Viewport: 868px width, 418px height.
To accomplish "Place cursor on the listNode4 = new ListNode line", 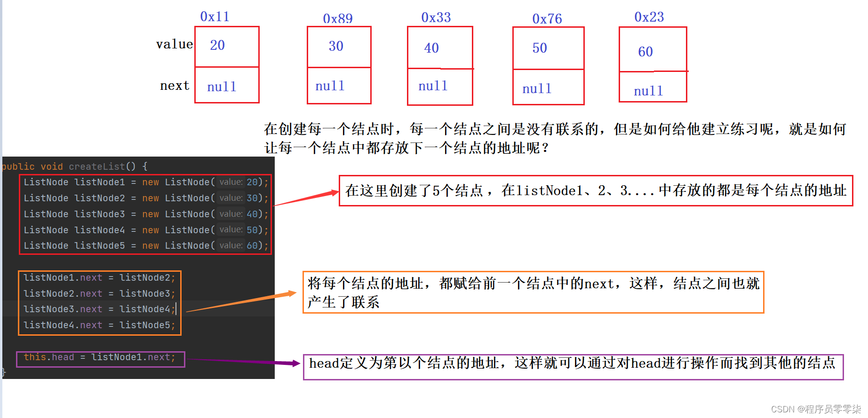I will click(x=146, y=230).
